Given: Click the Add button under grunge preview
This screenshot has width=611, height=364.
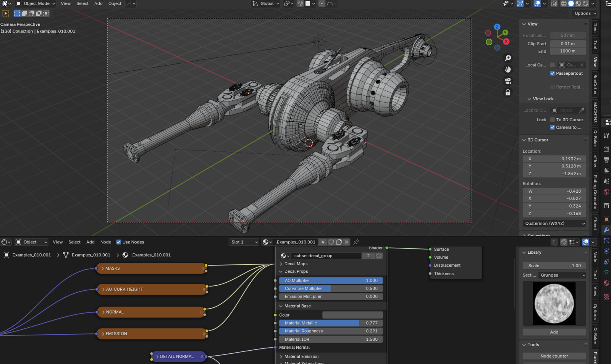Looking at the screenshot, I should 554,332.
